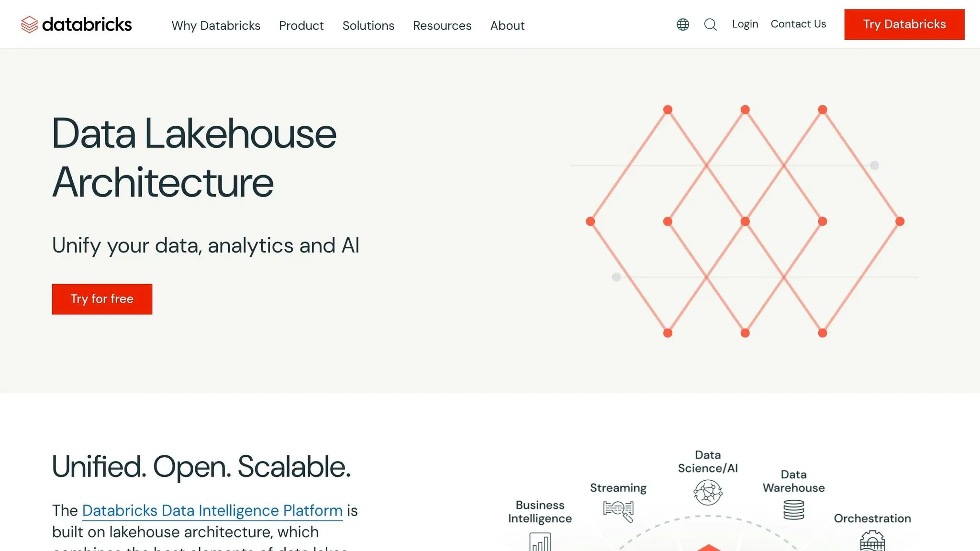Open the Contact Us link
Image resolution: width=980 pixels, height=551 pixels.
[x=798, y=24]
